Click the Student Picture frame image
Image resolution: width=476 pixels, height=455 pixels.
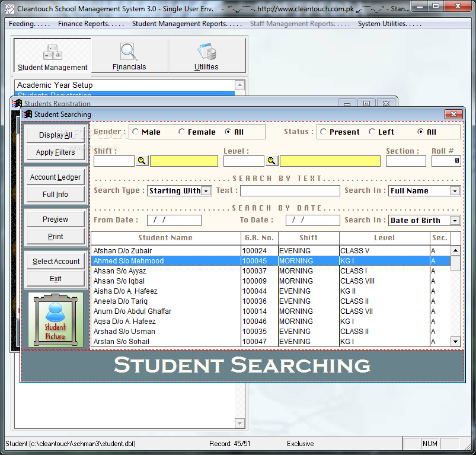[56, 320]
